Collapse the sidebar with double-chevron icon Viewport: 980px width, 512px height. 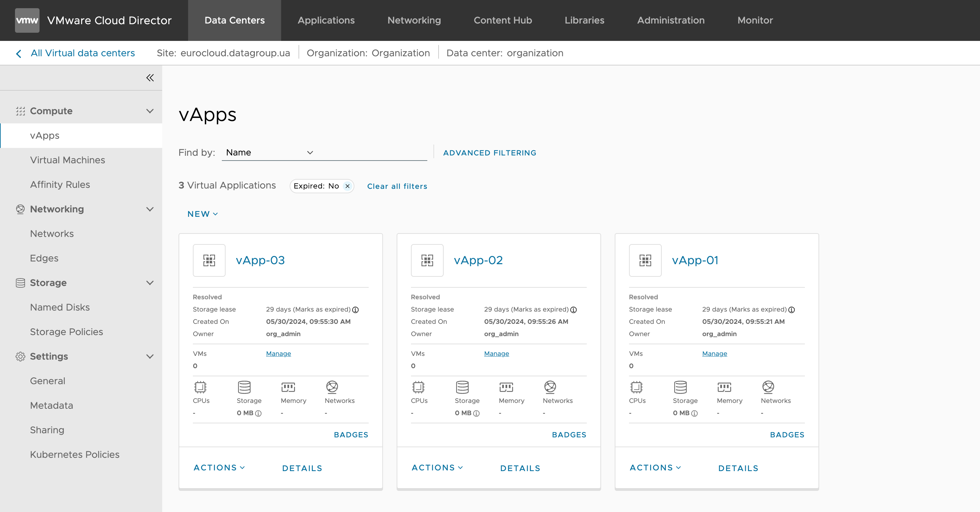(150, 78)
